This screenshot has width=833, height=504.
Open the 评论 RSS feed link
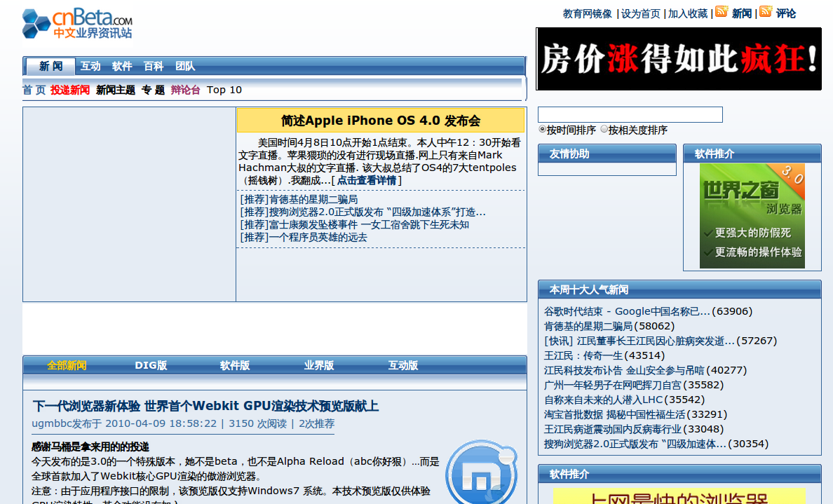[x=786, y=14]
